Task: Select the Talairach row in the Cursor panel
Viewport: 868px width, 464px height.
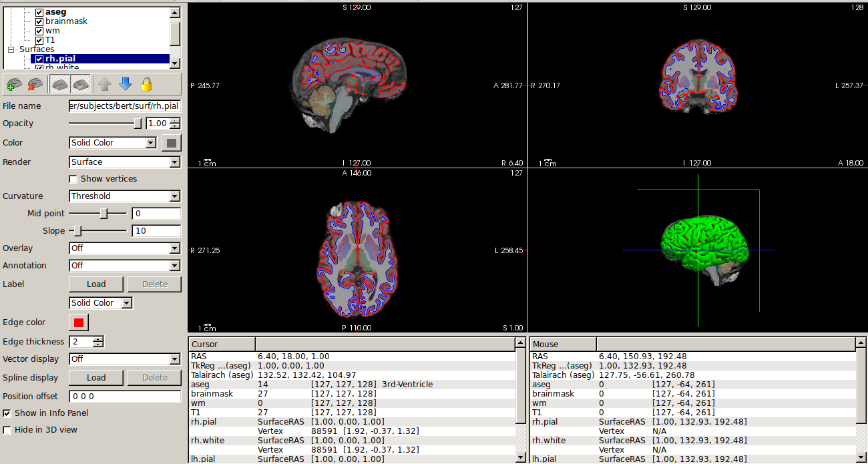Action: (x=353, y=375)
